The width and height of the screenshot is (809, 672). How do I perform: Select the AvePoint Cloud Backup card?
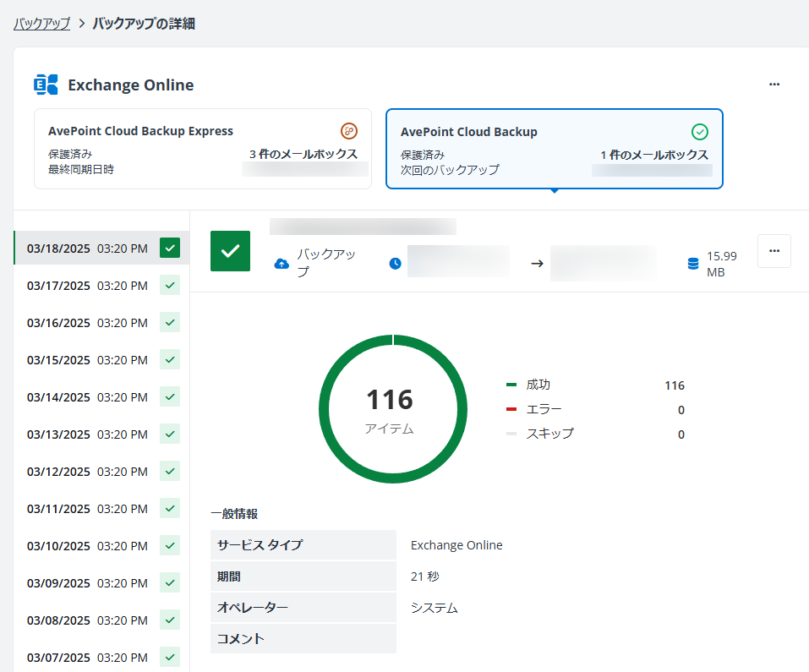tap(554, 149)
